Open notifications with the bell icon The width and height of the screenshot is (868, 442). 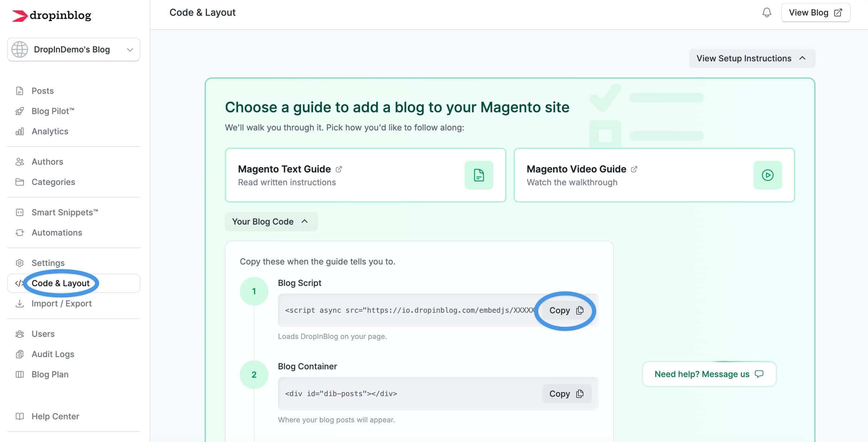click(x=766, y=13)
